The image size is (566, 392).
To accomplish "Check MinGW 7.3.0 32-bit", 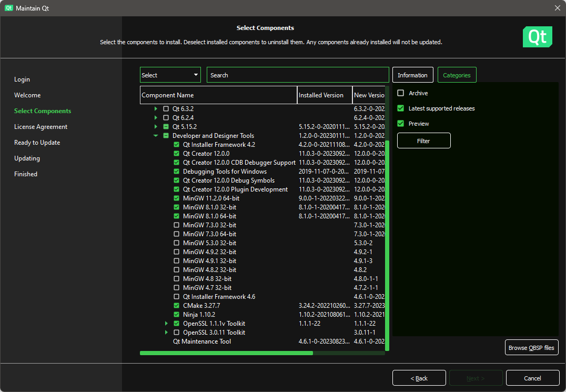I will pyautogui.click(x=177, y=225).
